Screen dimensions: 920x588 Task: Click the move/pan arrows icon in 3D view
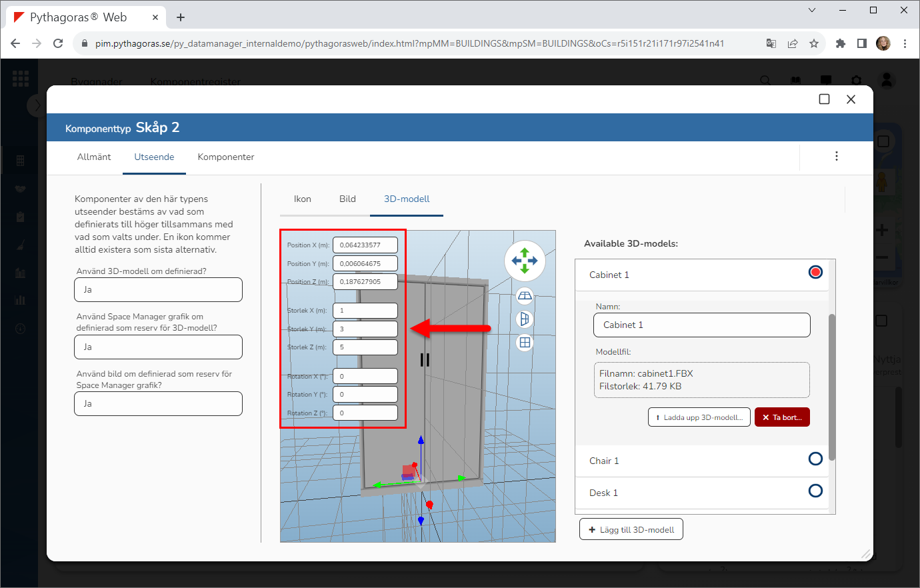(525, 261)
